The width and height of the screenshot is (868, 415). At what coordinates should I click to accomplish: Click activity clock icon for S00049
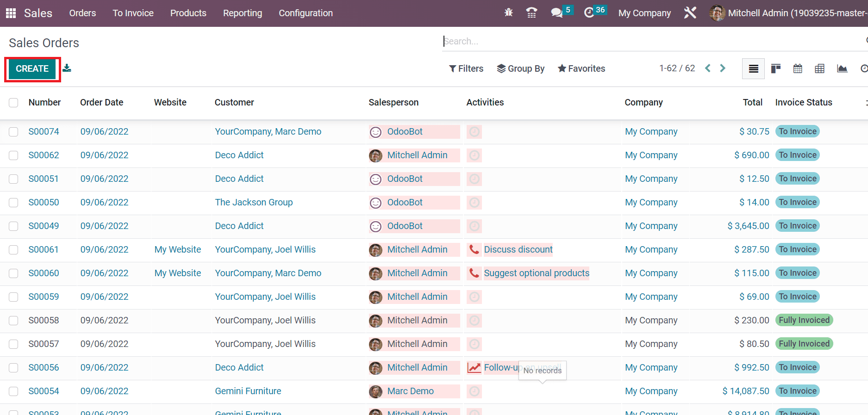coord(474,226)
